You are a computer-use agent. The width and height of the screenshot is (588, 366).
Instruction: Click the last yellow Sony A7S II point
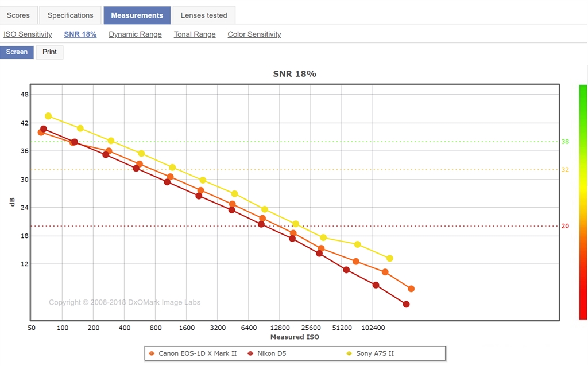(390, 259)
